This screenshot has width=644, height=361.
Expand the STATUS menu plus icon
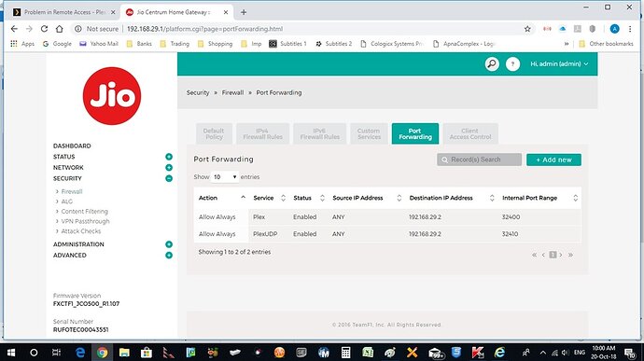click(x=169, y=157)
